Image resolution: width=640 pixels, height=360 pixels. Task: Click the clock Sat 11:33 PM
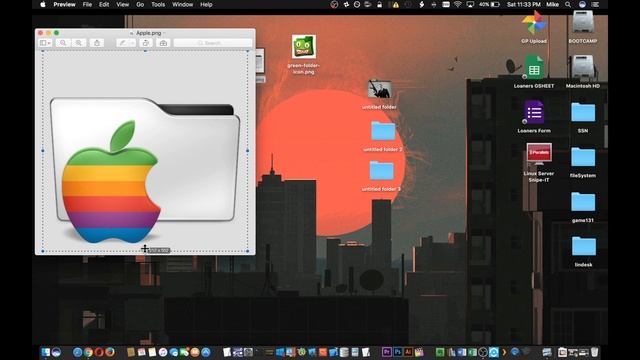pyautogui.click(x=524, y=4)
